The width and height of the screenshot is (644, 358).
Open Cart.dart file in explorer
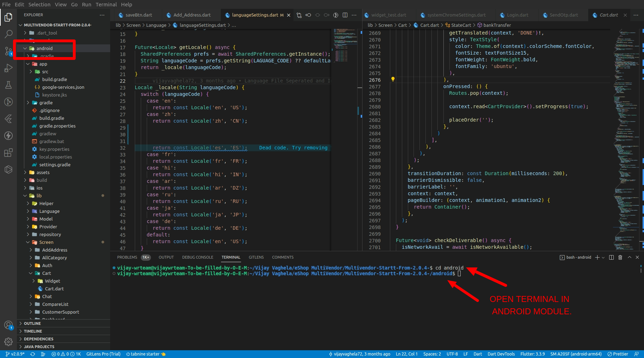click(54, 289)
